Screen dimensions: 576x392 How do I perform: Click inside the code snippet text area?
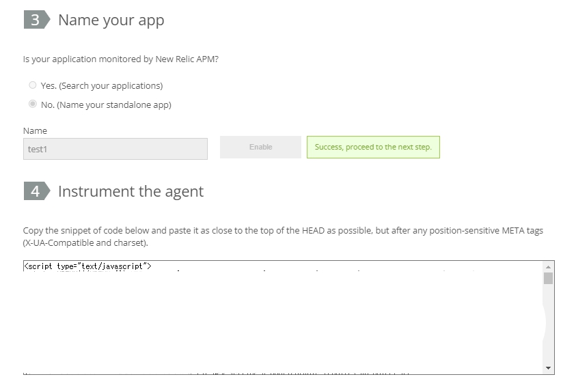click(x=283, y=318)
